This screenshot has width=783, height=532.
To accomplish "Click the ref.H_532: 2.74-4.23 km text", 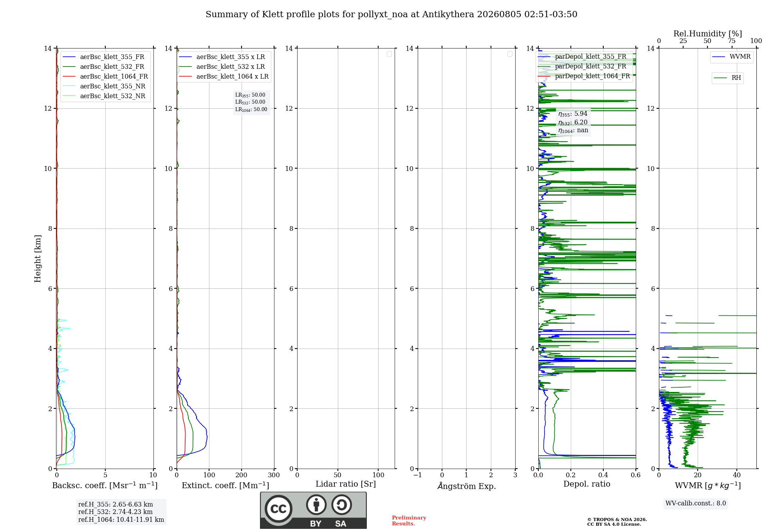I will tap(115, 512).
